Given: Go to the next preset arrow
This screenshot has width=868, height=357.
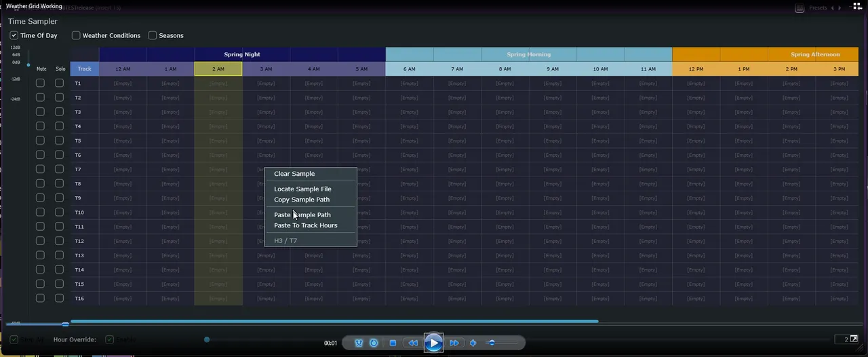Looking at the screenshot, I should [x=840, y=8].
